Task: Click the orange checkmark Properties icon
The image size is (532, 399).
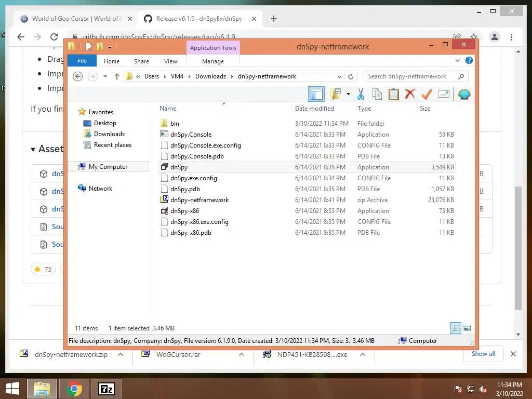Action: point(427,94)
